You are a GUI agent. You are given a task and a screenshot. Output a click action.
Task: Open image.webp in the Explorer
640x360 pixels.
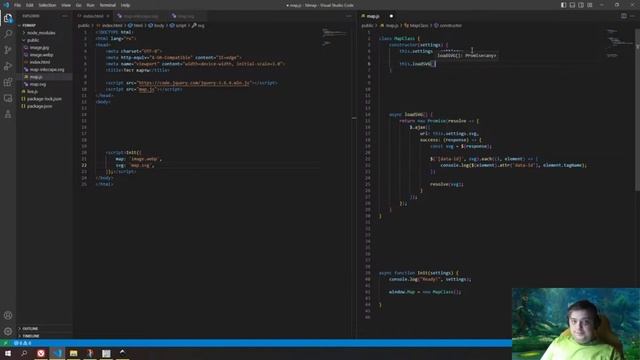pyautogui.click(x=41, y=55)
